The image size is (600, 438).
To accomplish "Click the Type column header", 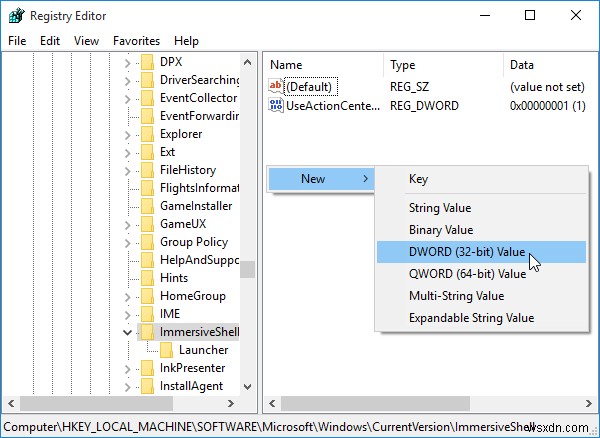I will point(443,65).
